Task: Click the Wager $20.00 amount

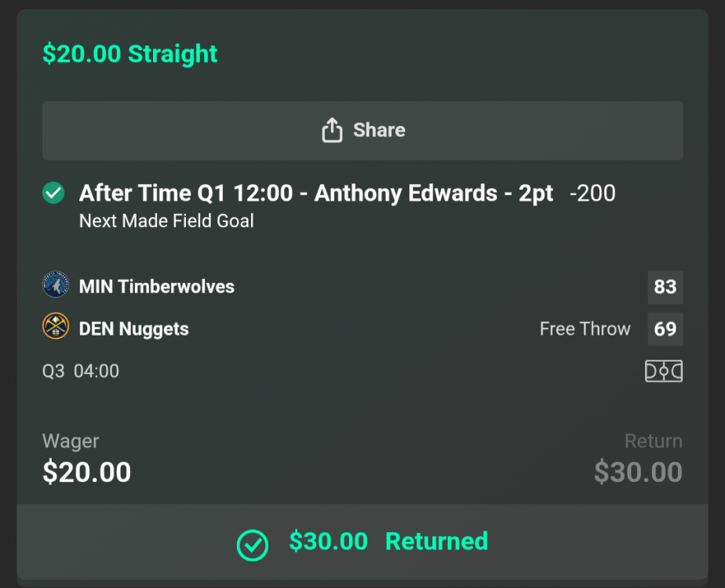Action: (x=85, y=472)
